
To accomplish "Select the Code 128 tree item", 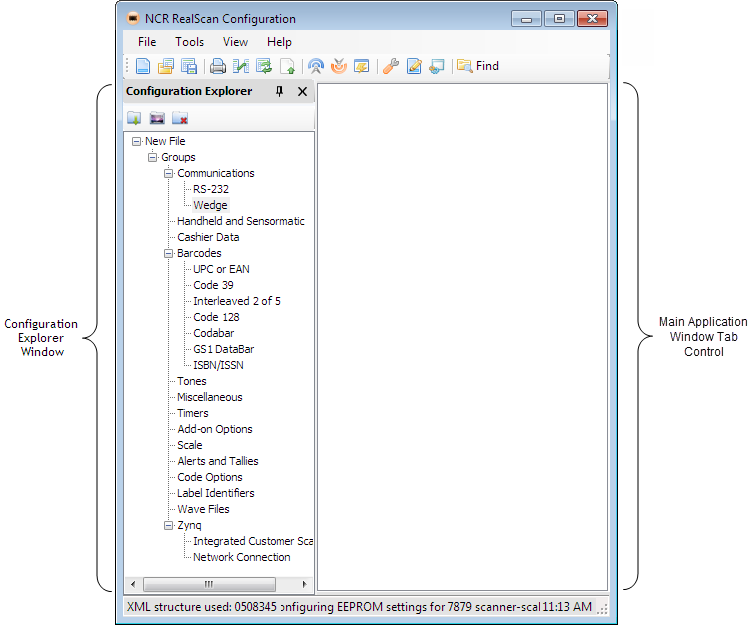I will 216,317.
